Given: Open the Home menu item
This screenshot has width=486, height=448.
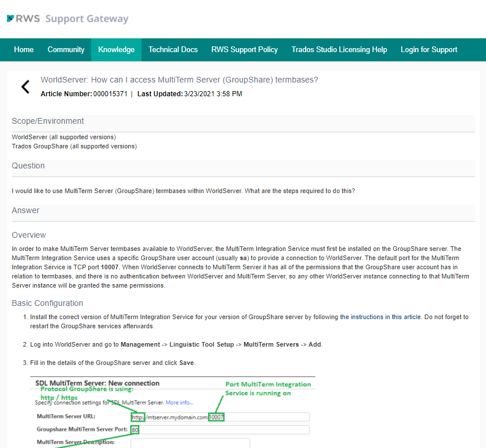Looking at the screenshot, I should (24, 50).
